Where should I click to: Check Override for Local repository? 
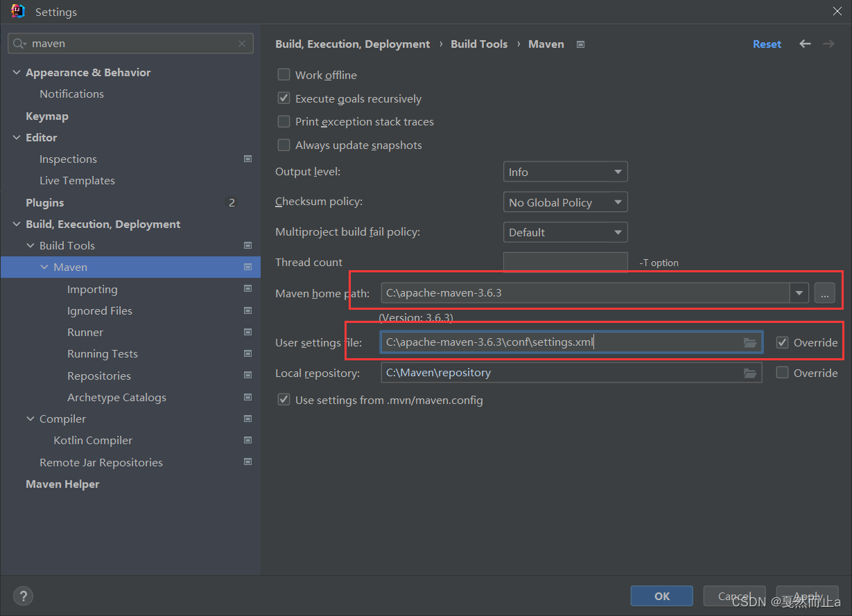coord(783,373)
